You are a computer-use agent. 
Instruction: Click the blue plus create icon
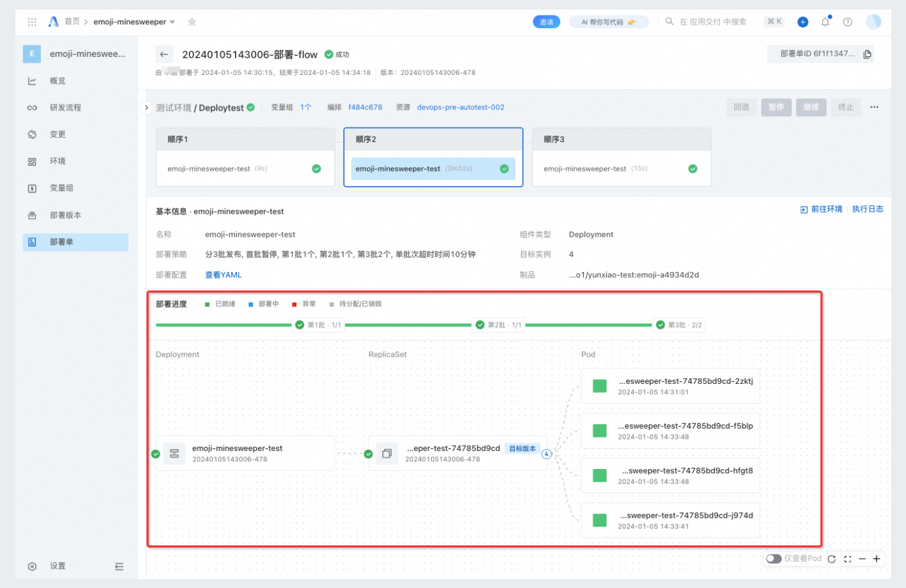(x=802, y=22)
